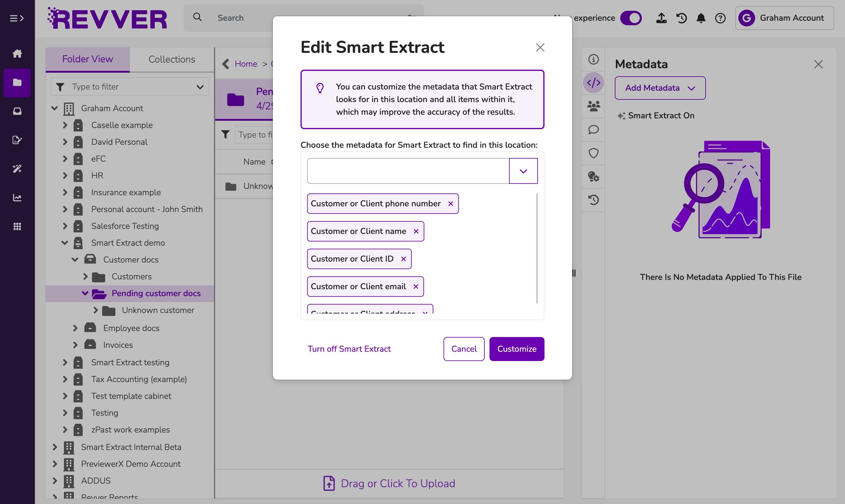The width and height of the screenshot is (845, 504).
Task: Switch to the Collections tab
Action: click(x=172, y=59)
